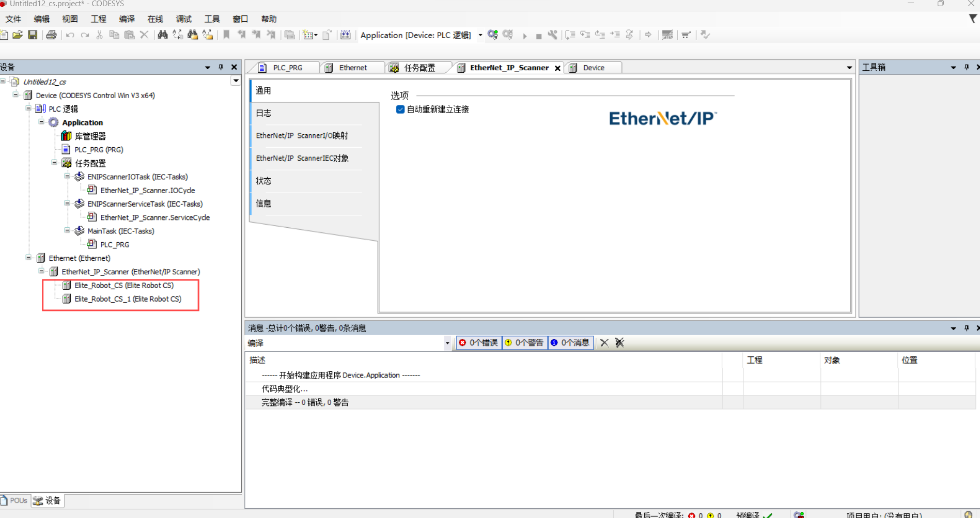
Task: Toggle the 0个警告 warning filter
Action: [524, 342]
